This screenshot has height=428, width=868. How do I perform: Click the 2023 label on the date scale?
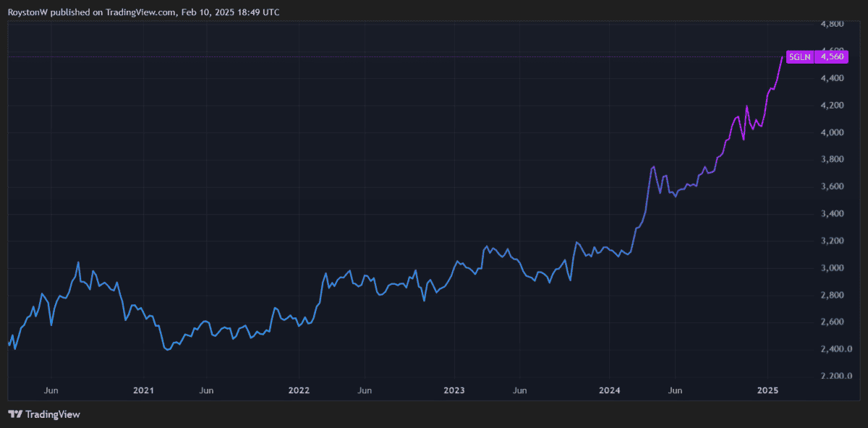pos(454,390)
